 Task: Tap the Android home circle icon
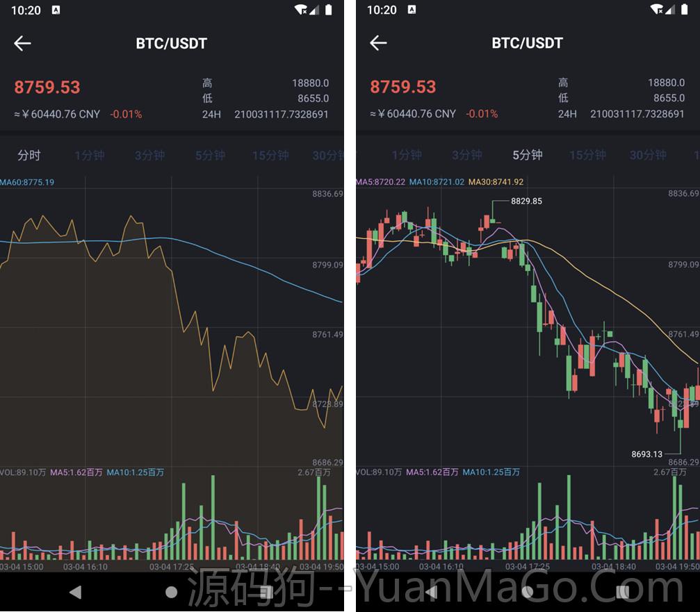[171, 591]
